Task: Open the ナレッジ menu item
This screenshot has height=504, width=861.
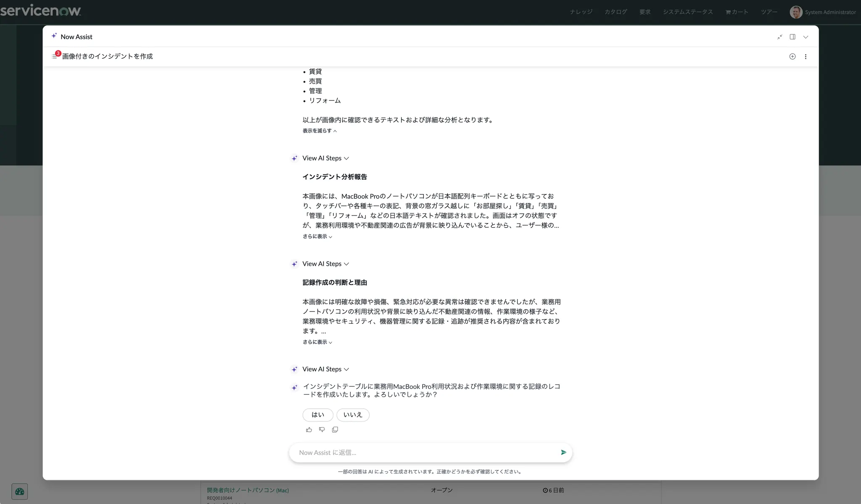Action: (581, 12)
